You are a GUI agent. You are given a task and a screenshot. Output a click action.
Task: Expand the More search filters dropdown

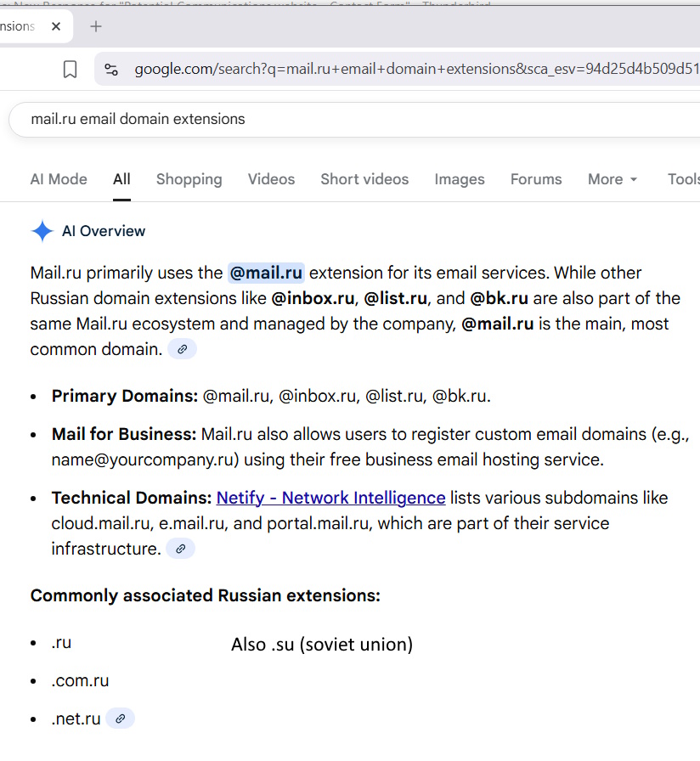point(612,179)
